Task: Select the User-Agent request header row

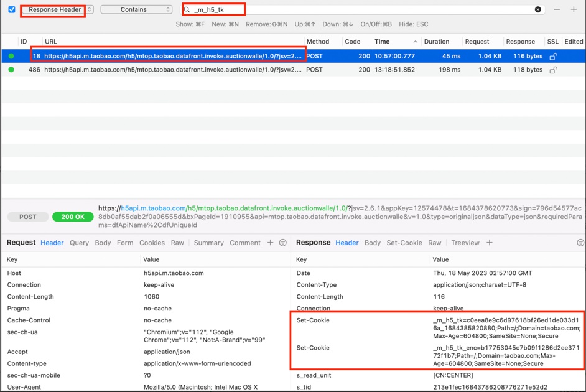Action: (146, 387)
